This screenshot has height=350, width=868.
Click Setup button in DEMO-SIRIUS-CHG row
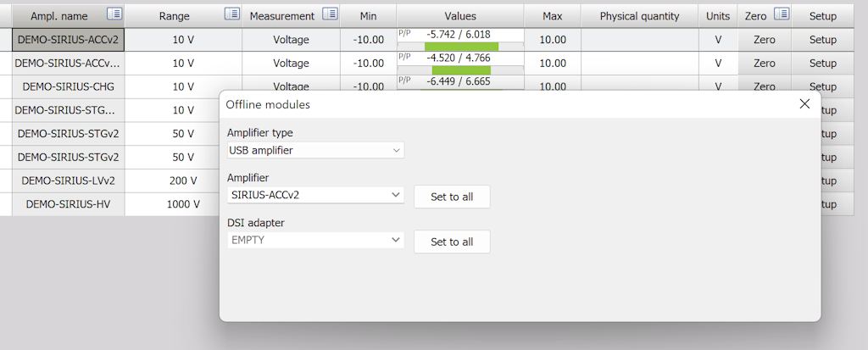pos(822,86)
